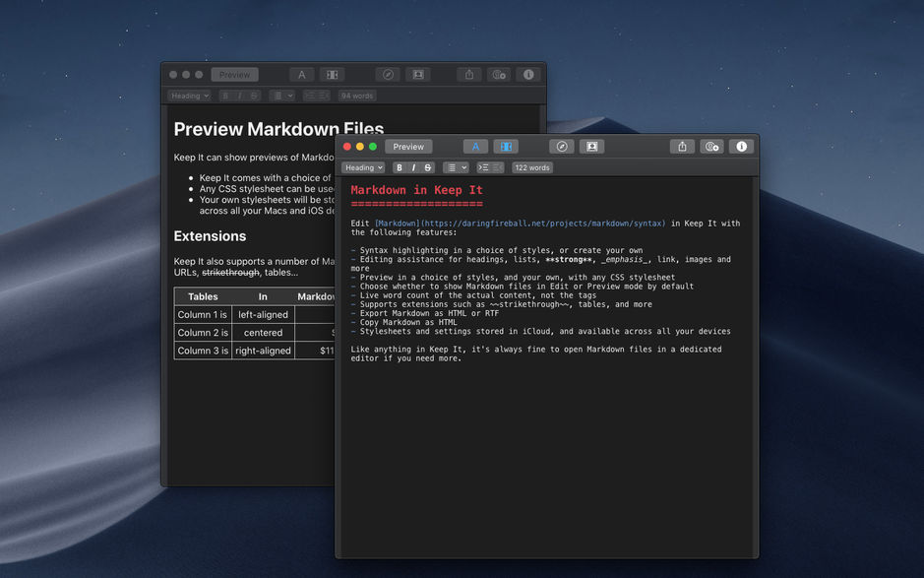
Task: Decrease list indent in front window
Action: (x=497, y=167)
